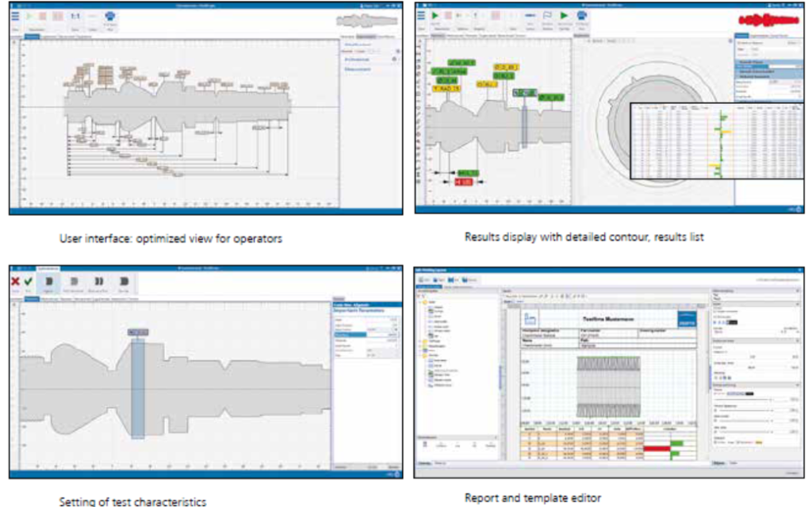812x507 pixels.
Task: Expand the root folder in report editor tree
Action: tap(419, 302)
